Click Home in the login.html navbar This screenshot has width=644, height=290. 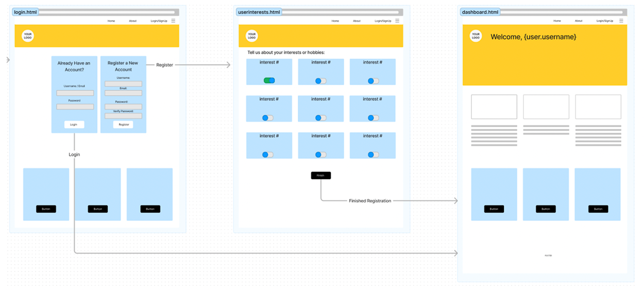click(111, 21)
